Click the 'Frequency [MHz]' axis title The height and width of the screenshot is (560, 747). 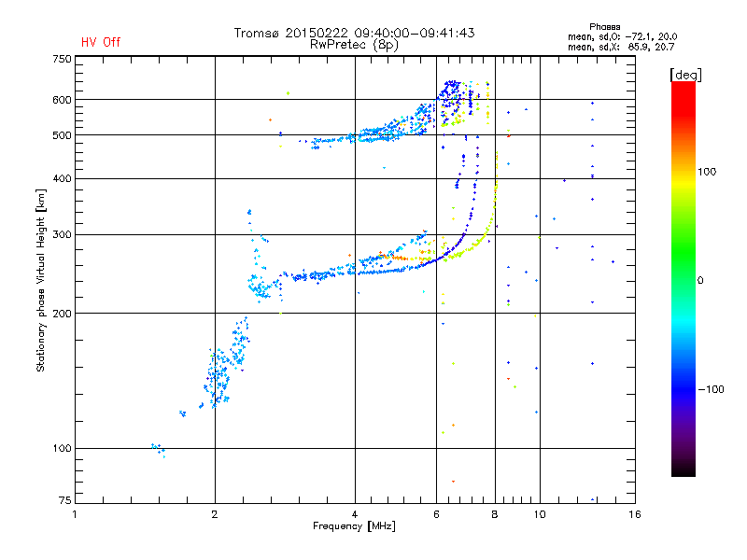(354, 526)
